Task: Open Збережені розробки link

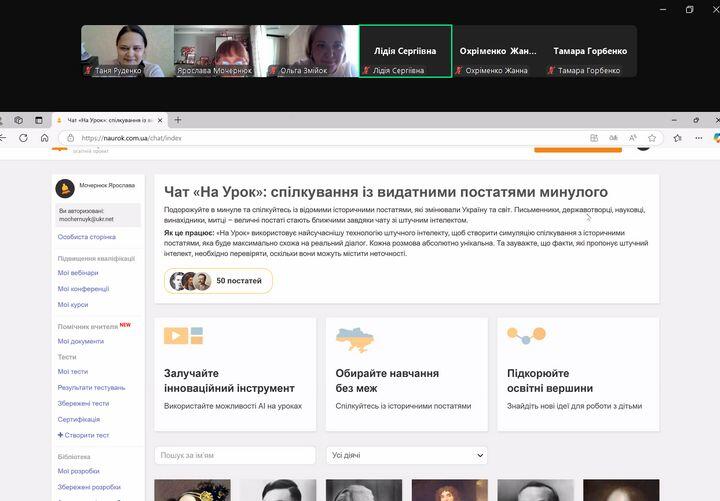Action: point(89,487)
